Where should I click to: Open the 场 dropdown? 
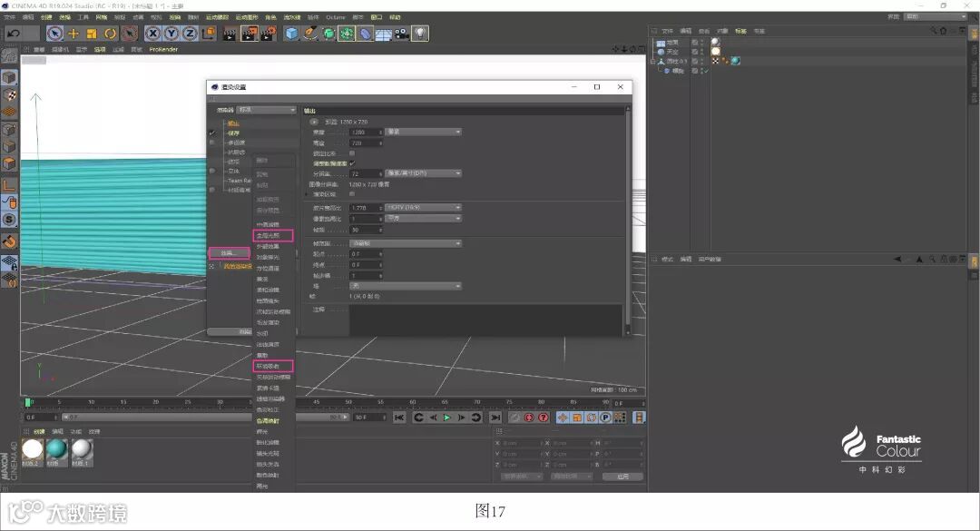pyautogui.click(x=405, y=286)
